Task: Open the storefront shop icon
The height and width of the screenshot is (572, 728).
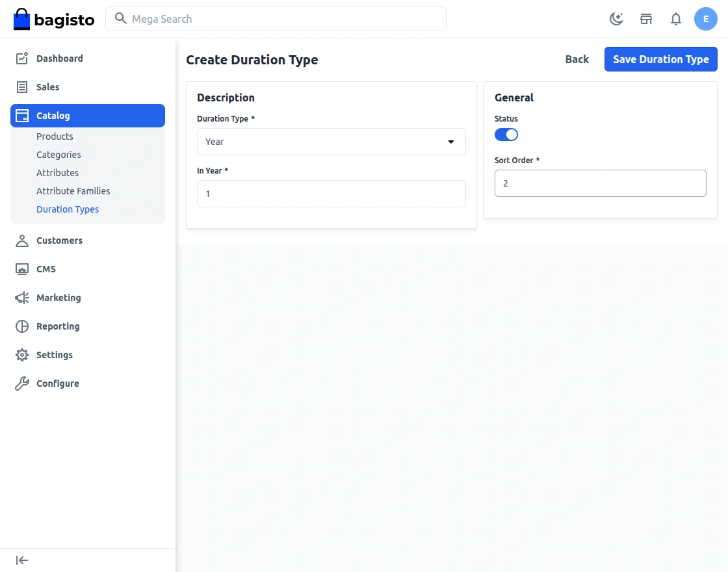Action: point(646,19)
